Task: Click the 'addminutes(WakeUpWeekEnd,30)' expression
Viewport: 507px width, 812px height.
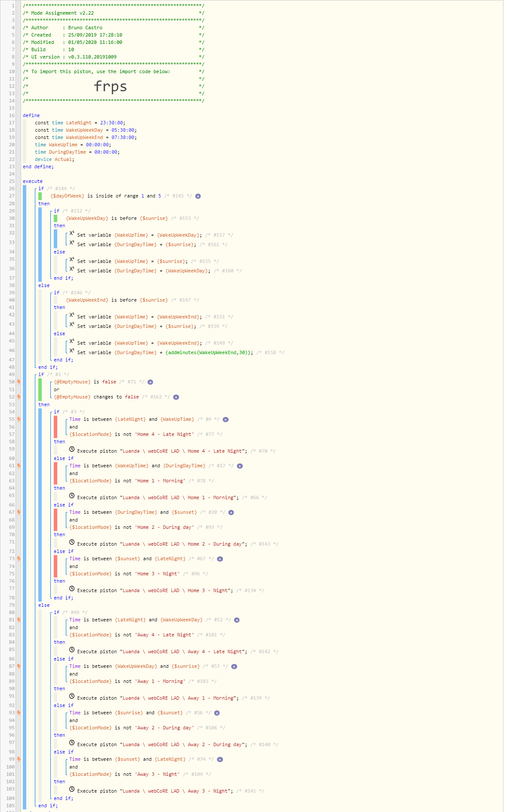Action: pos(209,353)
